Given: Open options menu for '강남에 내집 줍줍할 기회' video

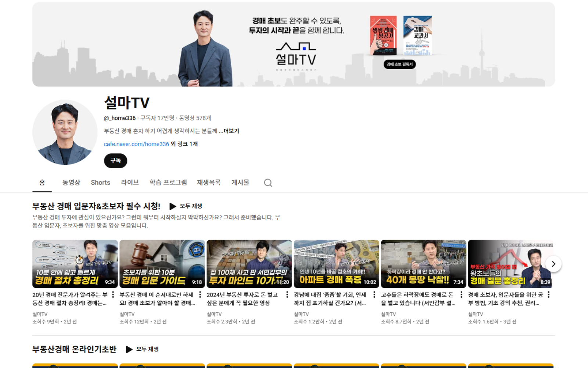Looking at the screenshot, I should [x=374, y=295].
